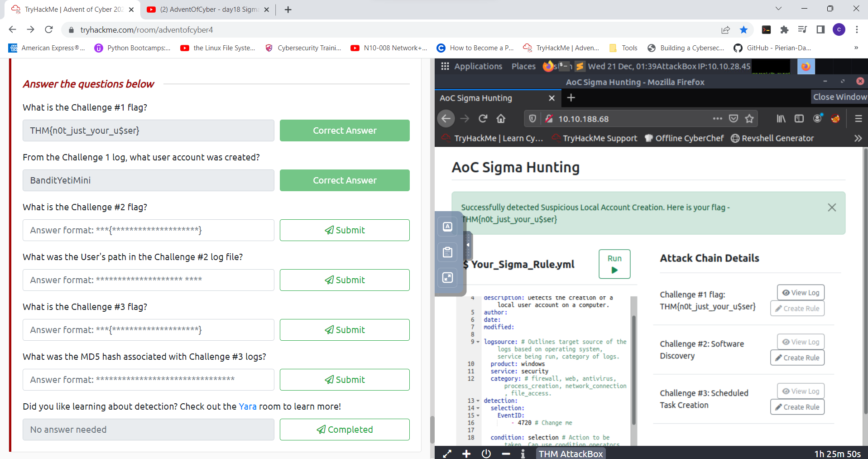Screen dimensions: 868x459
Task: Click the MD5 hash answer field
Action: (149, 380)
